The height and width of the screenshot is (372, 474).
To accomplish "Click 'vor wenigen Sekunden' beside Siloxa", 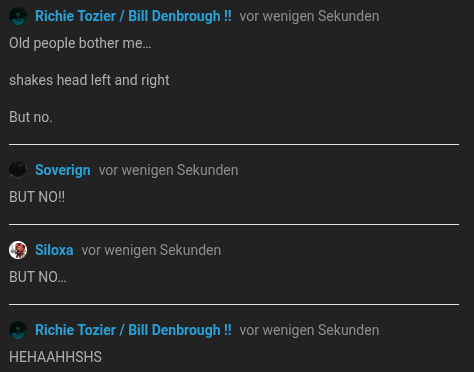I will [151, 250].
